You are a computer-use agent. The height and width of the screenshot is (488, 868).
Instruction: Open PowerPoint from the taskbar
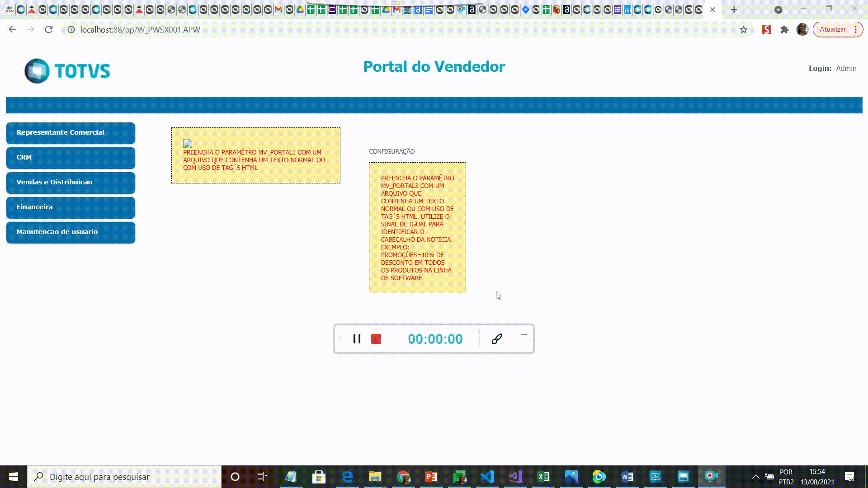(x=431, y=477)
